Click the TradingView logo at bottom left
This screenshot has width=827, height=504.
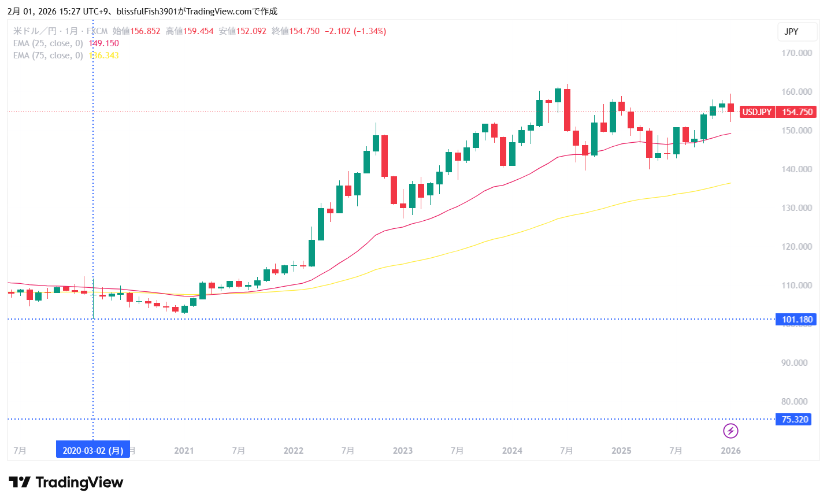(66, 483)
